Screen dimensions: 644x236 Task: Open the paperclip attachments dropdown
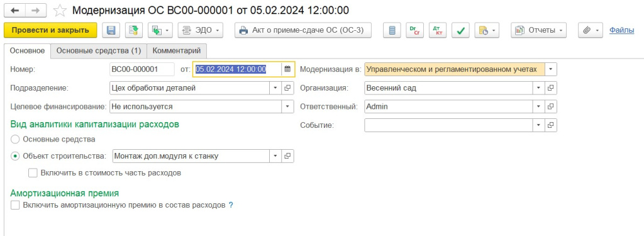(591, 30)
